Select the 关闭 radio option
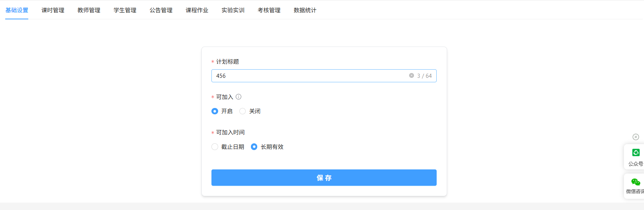This screenshot has width=644, height=210. point(243,111)
